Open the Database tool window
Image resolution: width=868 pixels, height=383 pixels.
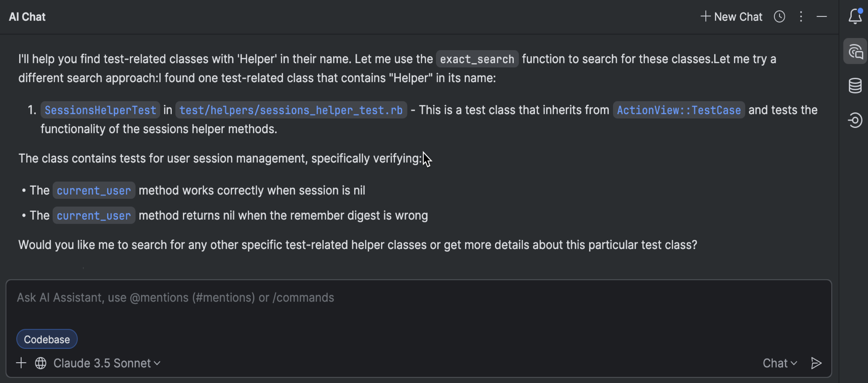(855, 86)
